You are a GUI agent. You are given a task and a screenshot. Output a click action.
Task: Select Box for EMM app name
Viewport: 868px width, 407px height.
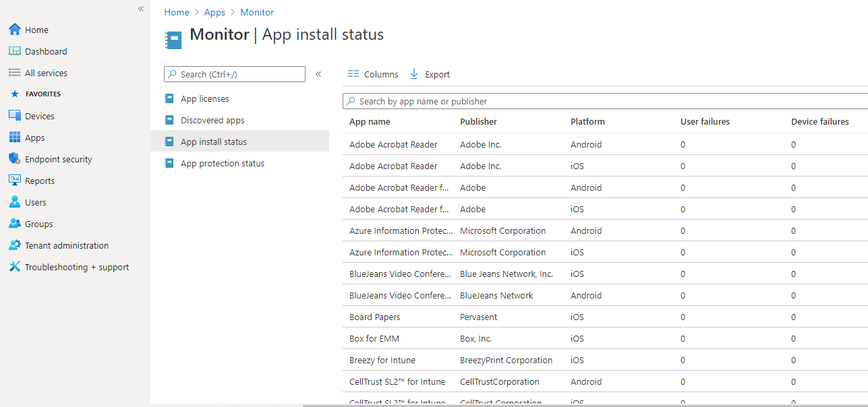(374, 338)
